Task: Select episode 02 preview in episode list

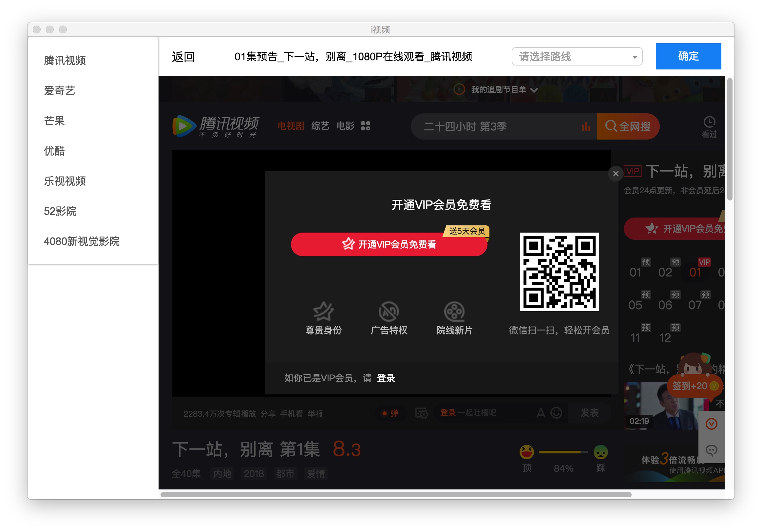Action: (x=665, y=272)
